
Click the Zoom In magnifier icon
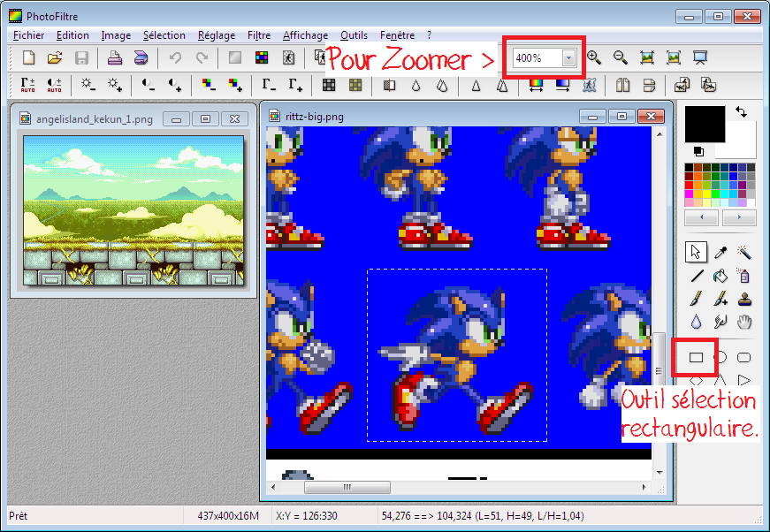click(594, 57)
